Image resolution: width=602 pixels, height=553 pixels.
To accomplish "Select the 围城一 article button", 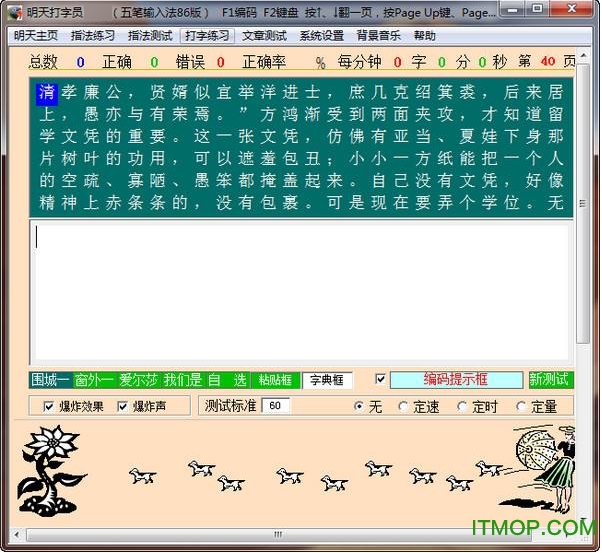I will [x=50, y=380].
